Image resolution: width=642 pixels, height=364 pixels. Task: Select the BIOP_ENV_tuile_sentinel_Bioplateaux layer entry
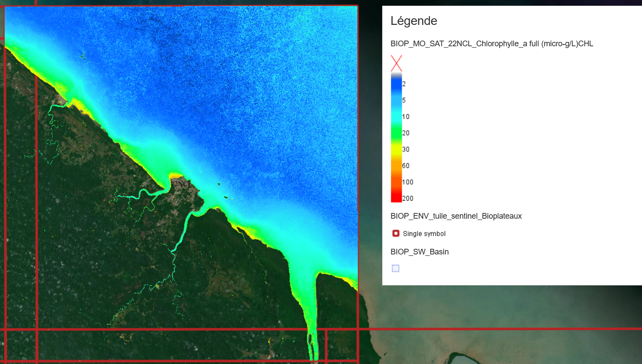[x=456, y=216]
